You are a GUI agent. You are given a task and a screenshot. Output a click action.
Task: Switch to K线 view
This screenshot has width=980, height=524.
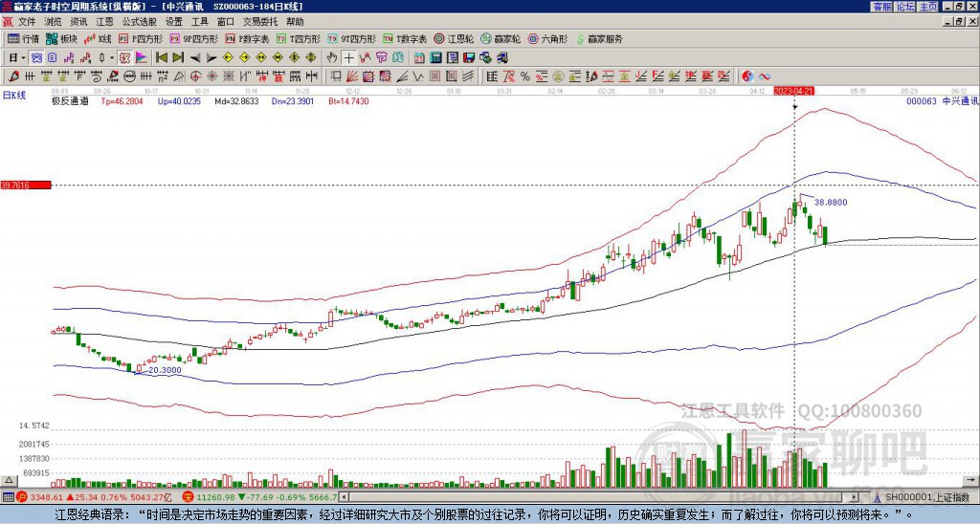click(x=98, y=38)
